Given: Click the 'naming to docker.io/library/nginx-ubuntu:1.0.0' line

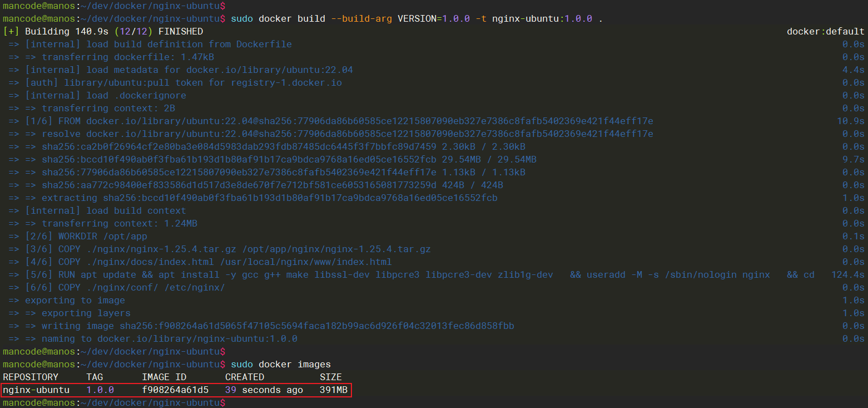Looking at the screenshot, I should pos(170,338).
